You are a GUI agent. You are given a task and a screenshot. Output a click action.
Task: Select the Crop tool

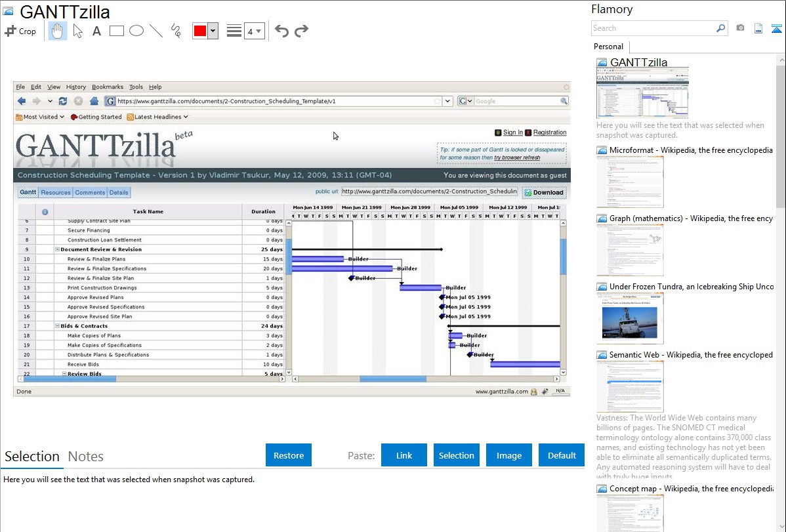coord(20,31)
